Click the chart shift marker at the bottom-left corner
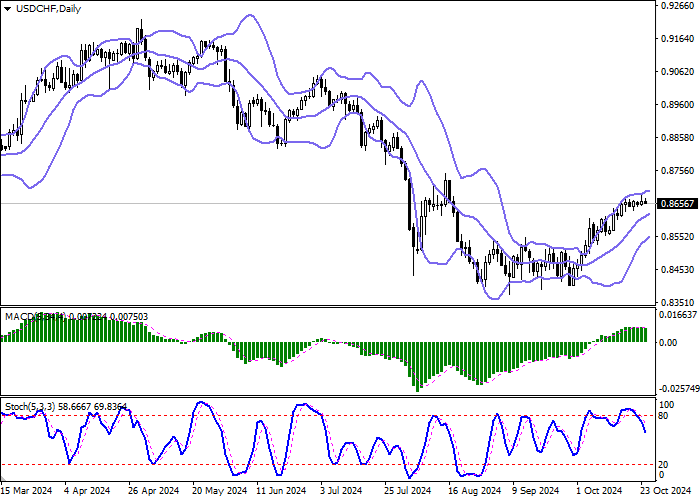Viewport: 700px width, 500px height. click(3, 479)
